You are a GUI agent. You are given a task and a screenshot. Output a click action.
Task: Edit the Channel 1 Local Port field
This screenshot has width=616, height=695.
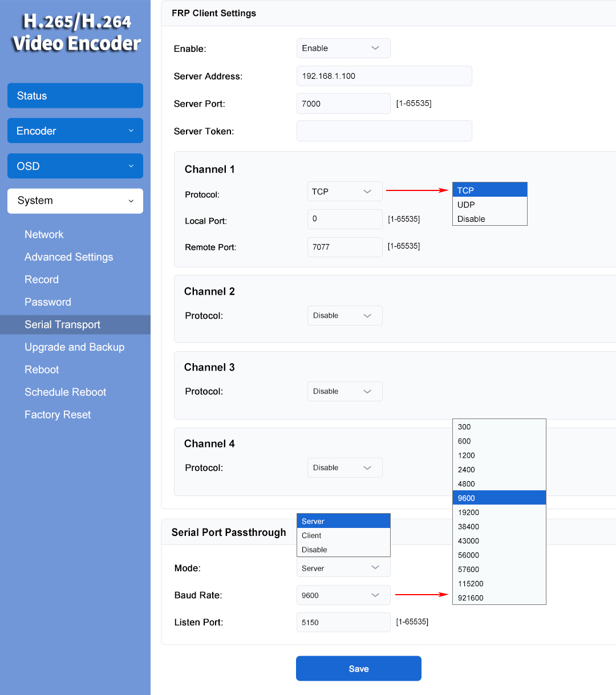coord(345,219)
